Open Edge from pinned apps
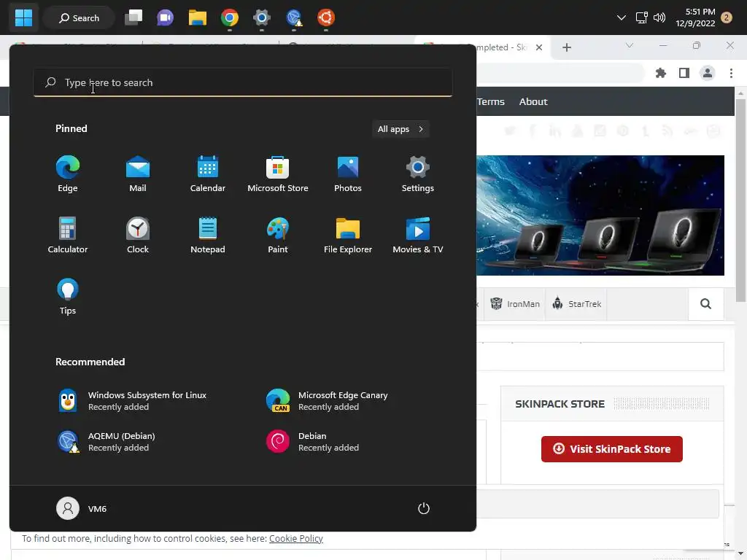This screenshot has height=560, width=747. coord(68,174)
